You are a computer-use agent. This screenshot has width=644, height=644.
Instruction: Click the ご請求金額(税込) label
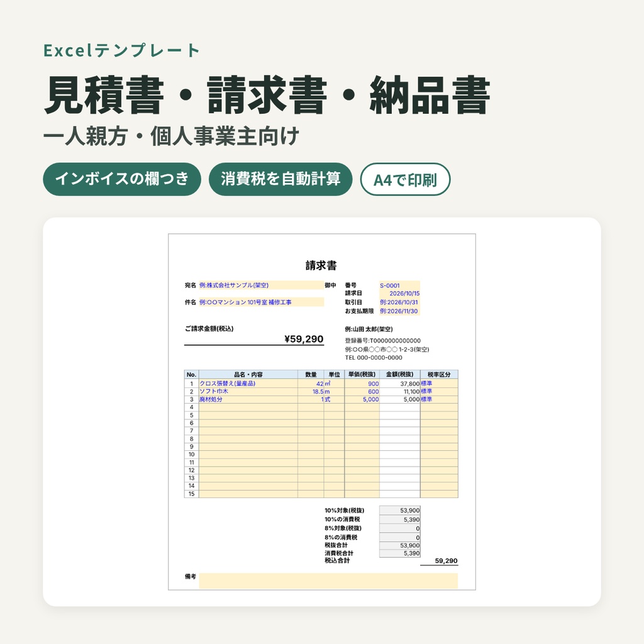click(209, 328)
